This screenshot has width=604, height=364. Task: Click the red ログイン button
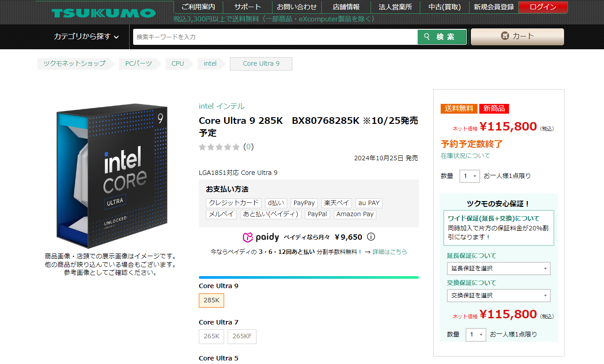coord(543,7)
